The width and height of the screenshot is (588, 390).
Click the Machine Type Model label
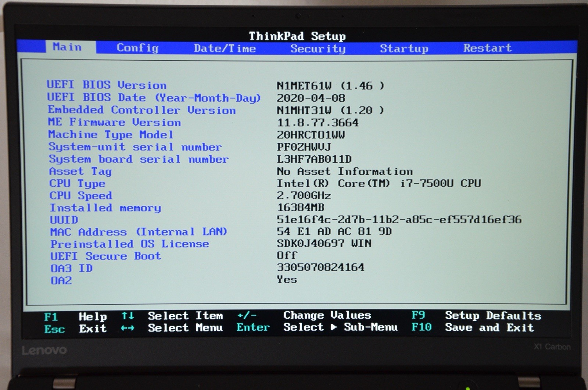coord(111,135)
